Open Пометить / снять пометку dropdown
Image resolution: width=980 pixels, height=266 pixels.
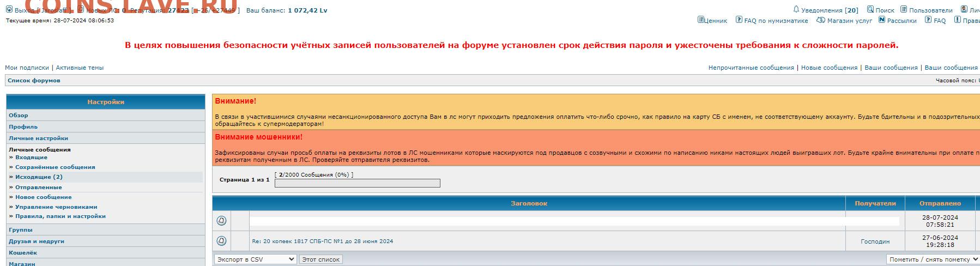[933, 259]
